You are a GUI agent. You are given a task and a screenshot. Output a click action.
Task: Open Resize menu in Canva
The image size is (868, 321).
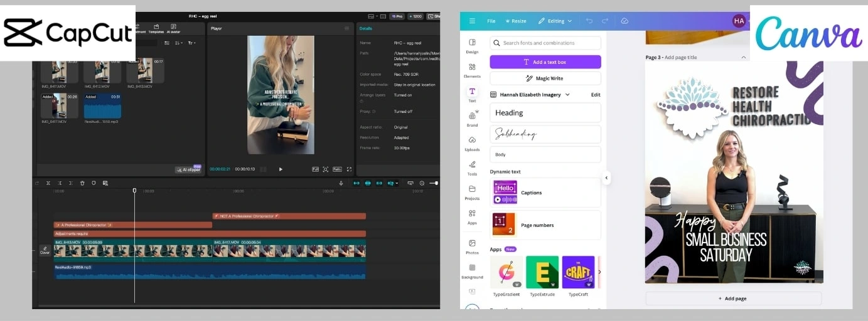pyautogui.click(x=516, y=21)
